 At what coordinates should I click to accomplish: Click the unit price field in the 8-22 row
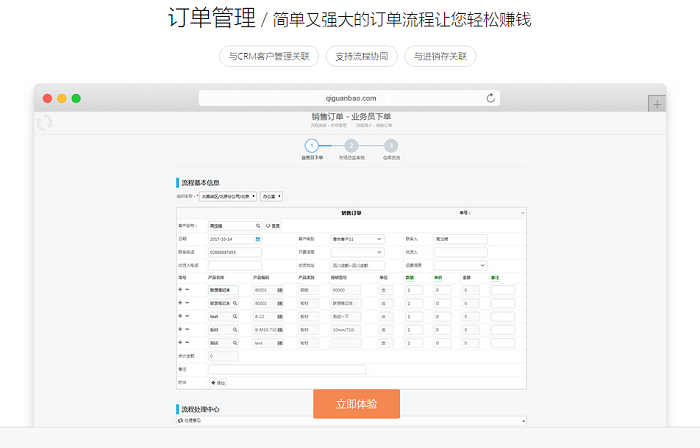pos(442,317)
